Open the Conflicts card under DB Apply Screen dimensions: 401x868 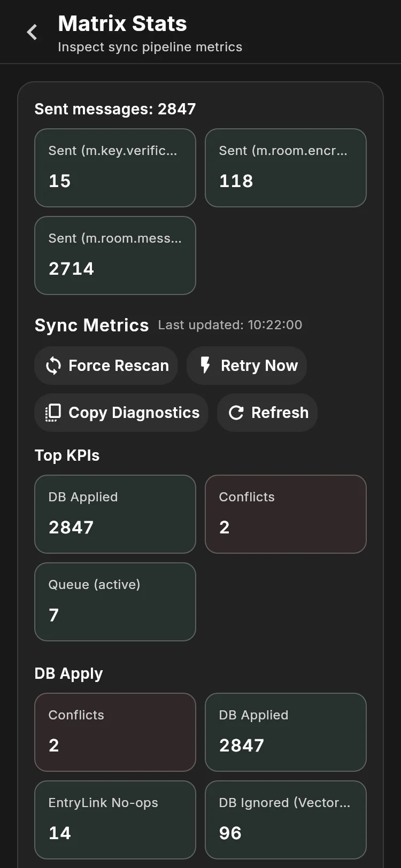(x=115, y=732)
